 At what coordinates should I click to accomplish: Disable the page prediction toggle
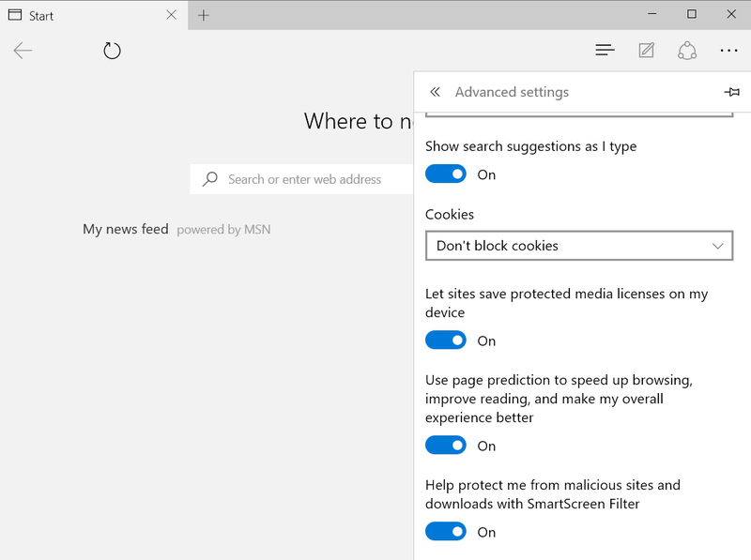coord(445,446)
